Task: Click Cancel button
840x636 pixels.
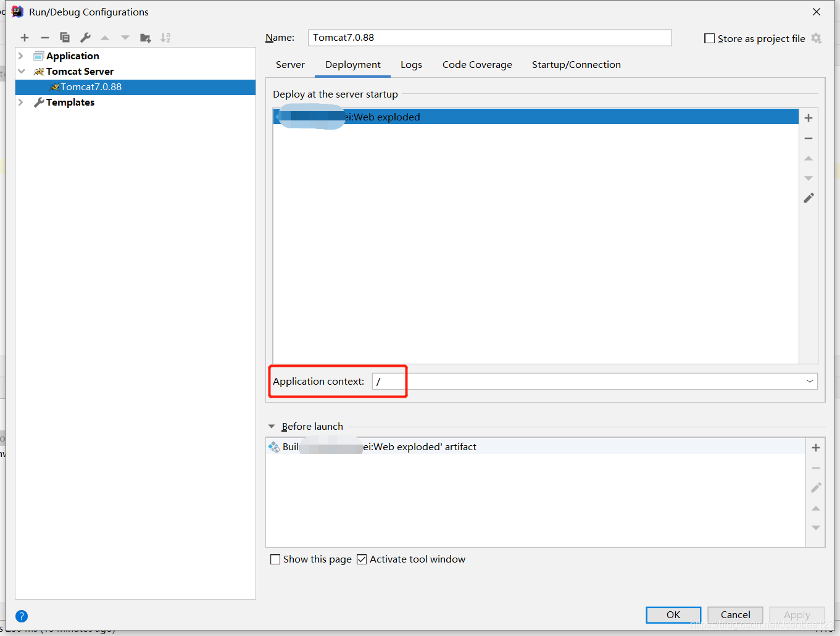Action: [736, 615]
